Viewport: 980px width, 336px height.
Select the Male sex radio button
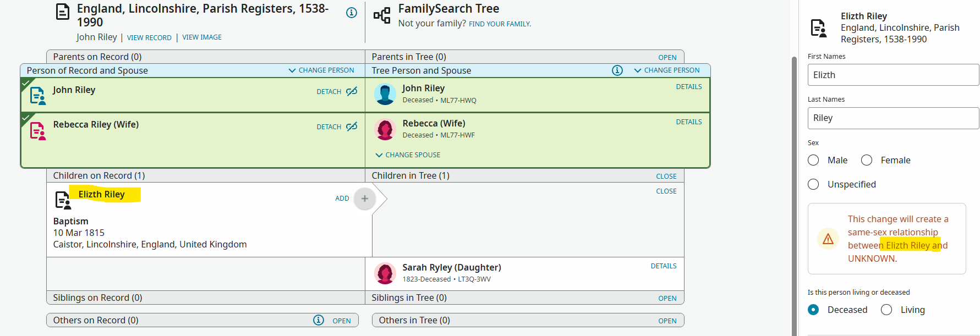click(813, 160)
